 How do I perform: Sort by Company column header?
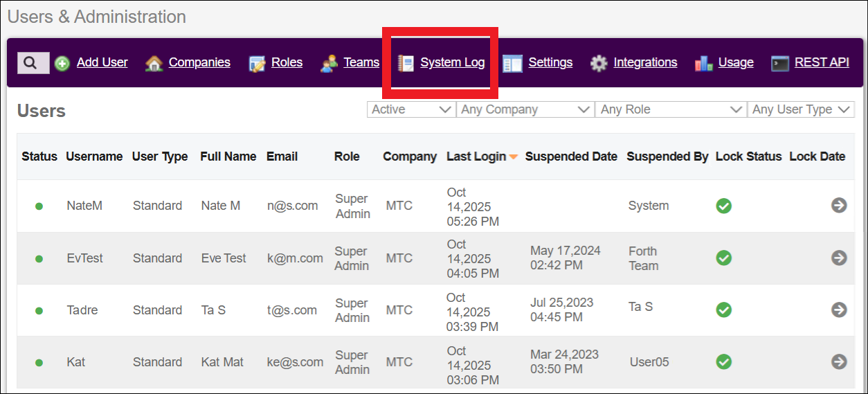(410, 156)
